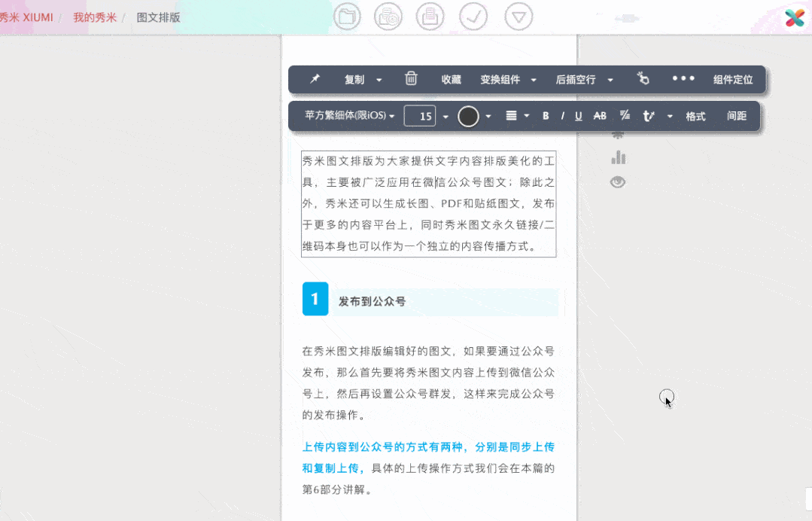Click the text alignment icon
The width and height of the screenshot is (812, 521).
(x=511, y=115)
